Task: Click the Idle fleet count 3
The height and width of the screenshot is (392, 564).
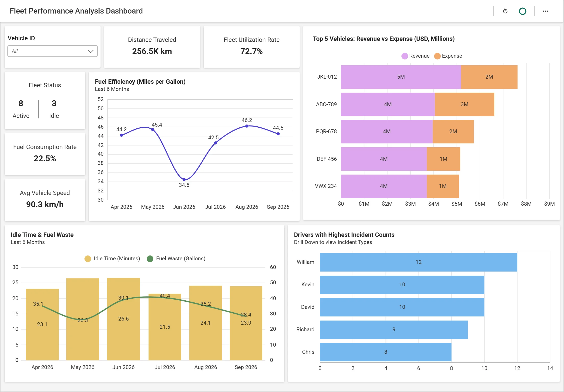Action: click(54, 103)
